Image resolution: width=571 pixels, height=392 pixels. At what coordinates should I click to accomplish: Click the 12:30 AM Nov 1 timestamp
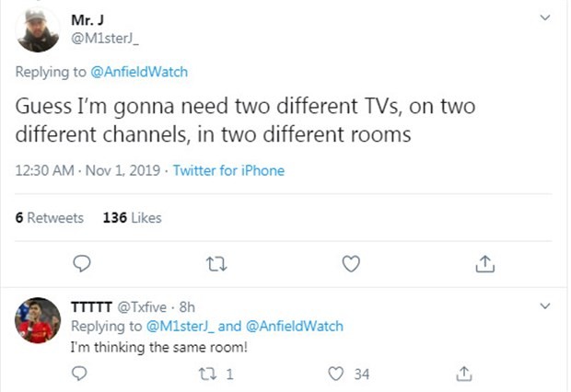point(88,170)
